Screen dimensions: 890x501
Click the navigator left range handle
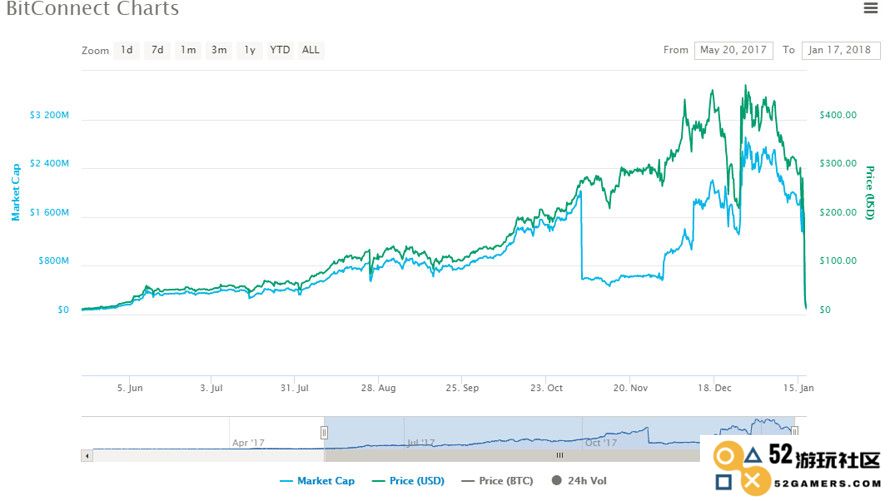pyautogui.click(x=324, y=433)
